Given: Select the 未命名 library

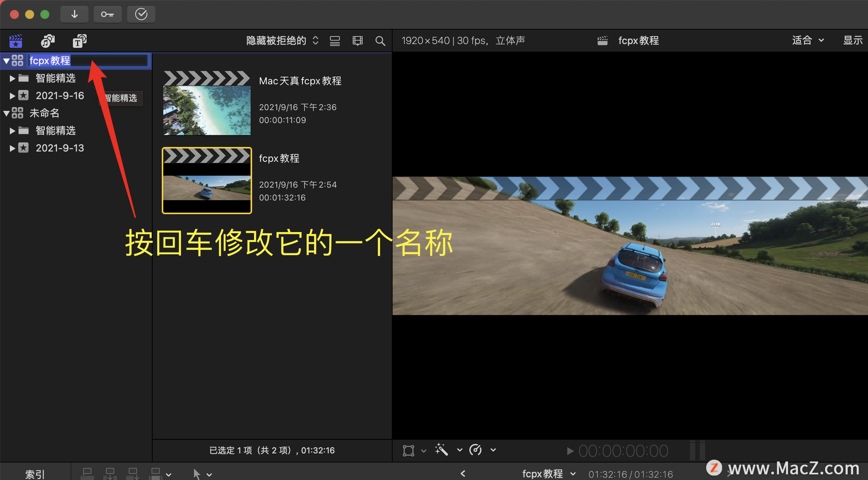Looking at the screenshot, I should [x=44, y=113].
